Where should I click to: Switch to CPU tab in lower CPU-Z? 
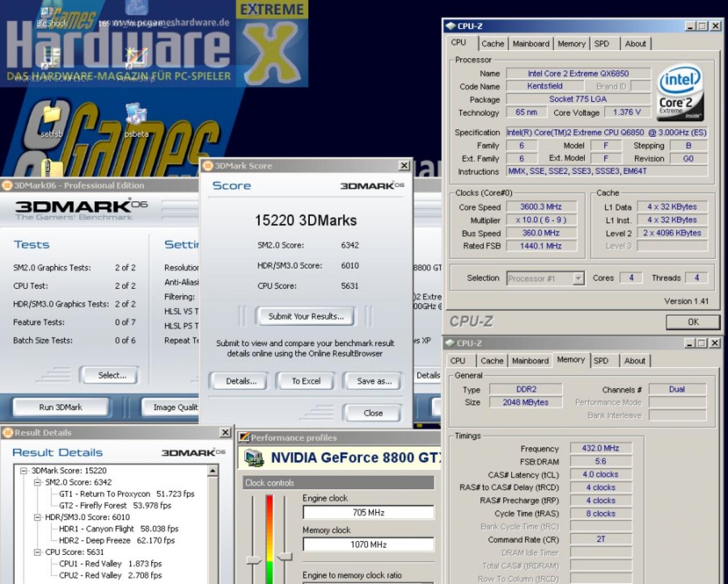click(458, 361)
